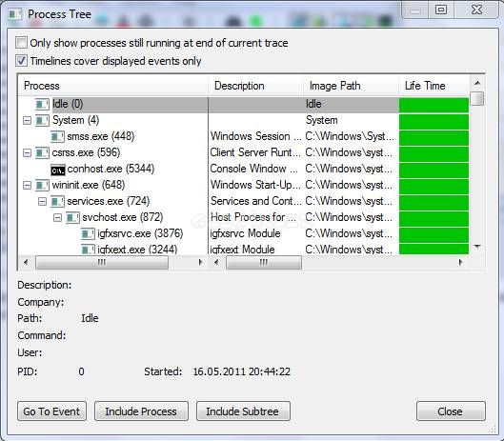Click the igfxsrvc.exe (3876) process icon
The image size is (504, 441).
coord(88,233)
